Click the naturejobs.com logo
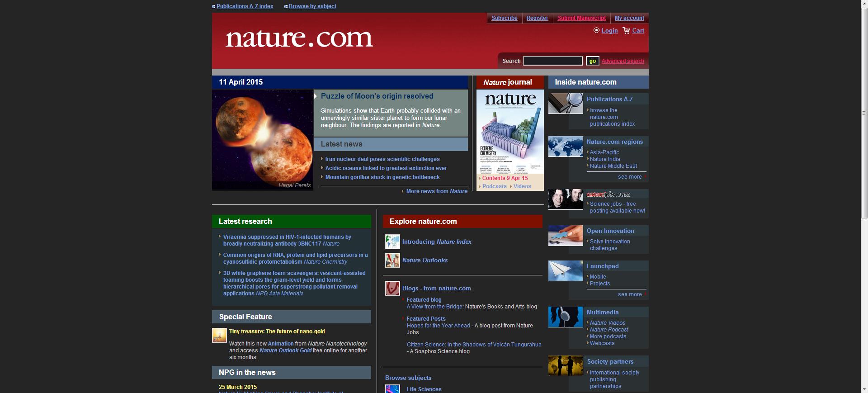Image resolution: width=868 pixels, height=393 pixels. [x=608, y=194]
